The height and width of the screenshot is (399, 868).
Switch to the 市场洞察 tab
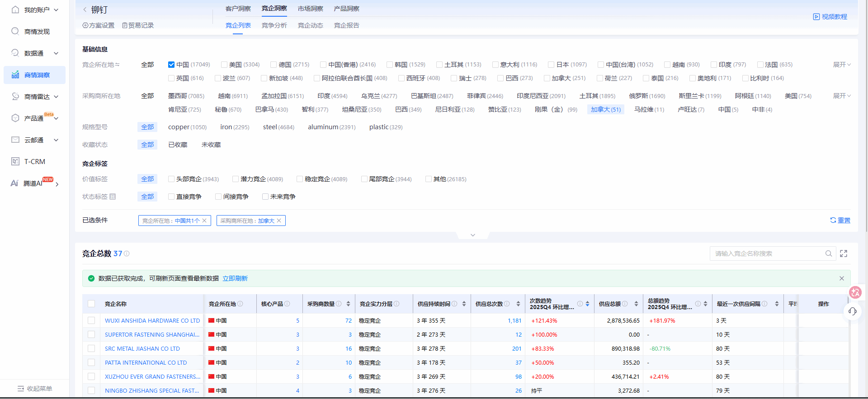(310, 9)
